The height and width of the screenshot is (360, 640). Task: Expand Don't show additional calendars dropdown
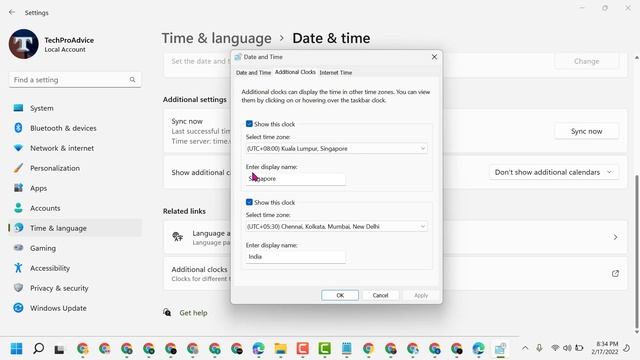pos(553,172)
